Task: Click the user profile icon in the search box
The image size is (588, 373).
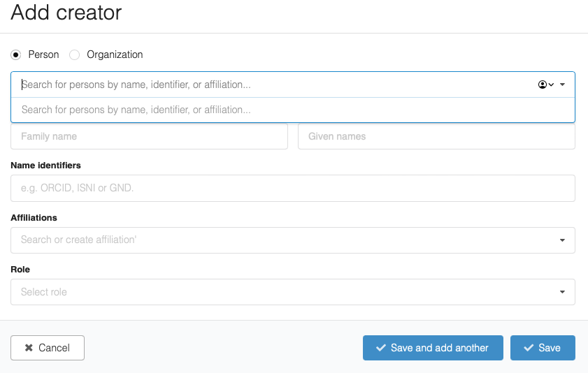Action: coord(543,85)
